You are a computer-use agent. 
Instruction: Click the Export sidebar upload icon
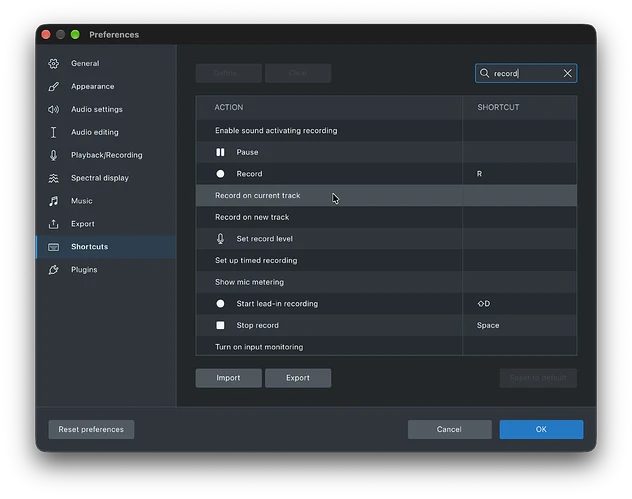click(x=54, y=224)
